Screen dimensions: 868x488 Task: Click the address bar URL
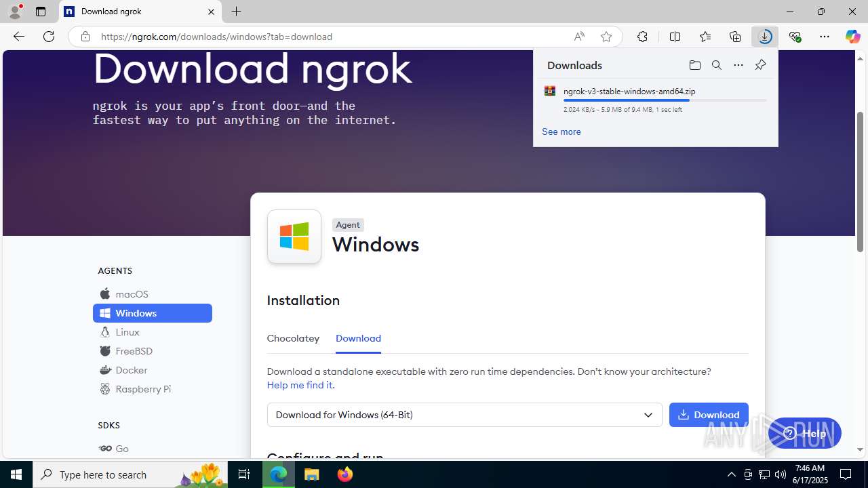(216, 37)
